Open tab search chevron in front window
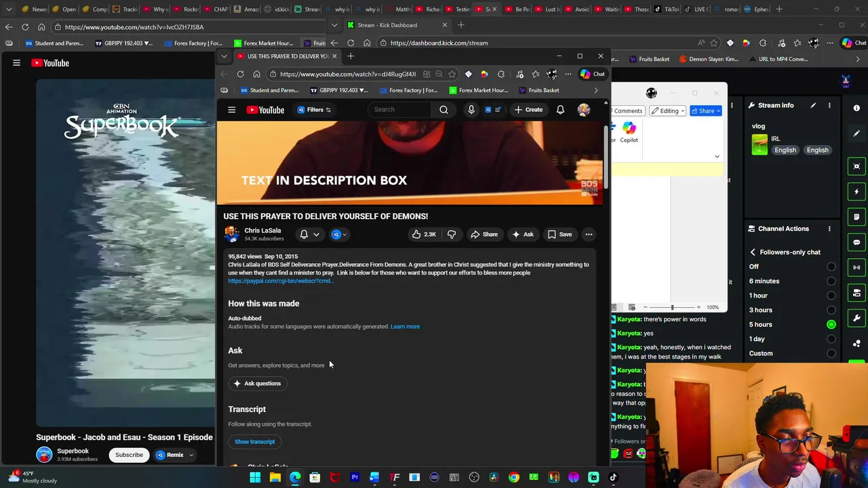The height and width of the screenshot is (488, 868). pos(224,56)
